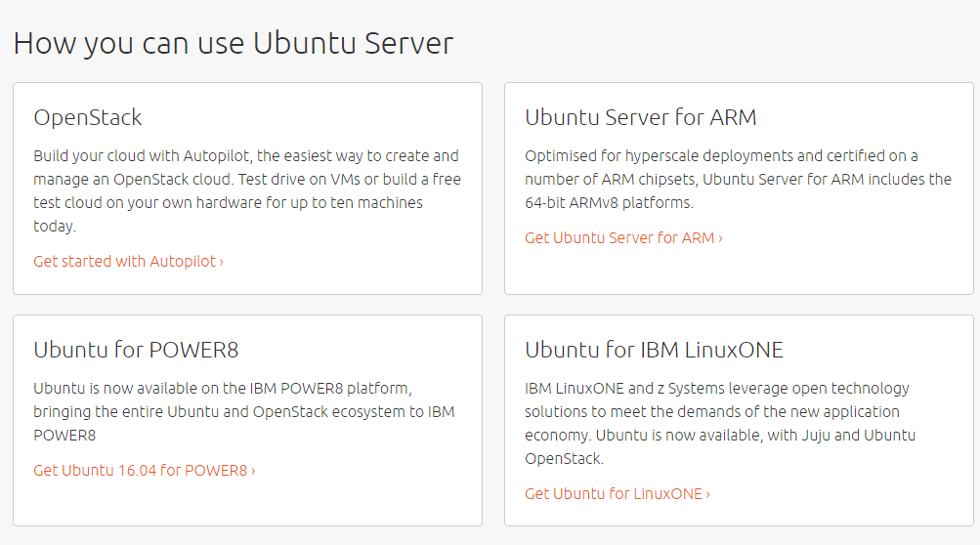The height and width of the screenshot is (545, 980).
Task: Select the 'OpenStack' card heading
Action: (88, 118)
